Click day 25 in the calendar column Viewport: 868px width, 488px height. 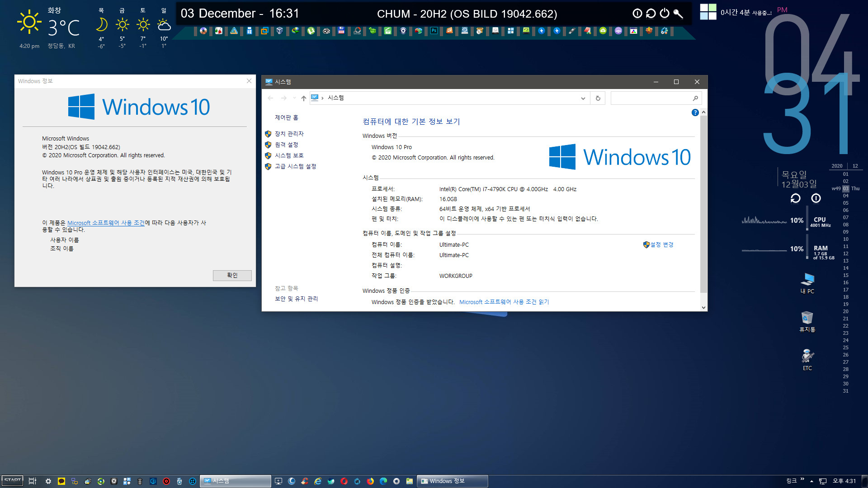coord(845,347)
